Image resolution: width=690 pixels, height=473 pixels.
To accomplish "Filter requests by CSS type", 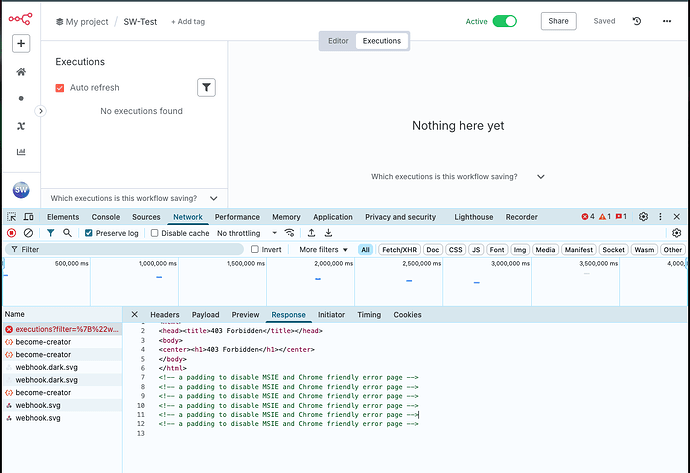I will pos(455,249).
